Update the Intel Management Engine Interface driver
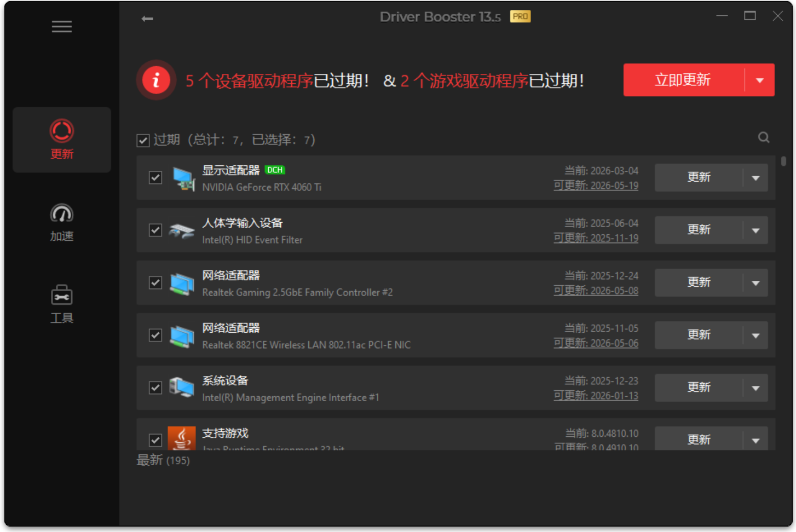This screenshot has width=796, height=532. [x=699, y=388]
